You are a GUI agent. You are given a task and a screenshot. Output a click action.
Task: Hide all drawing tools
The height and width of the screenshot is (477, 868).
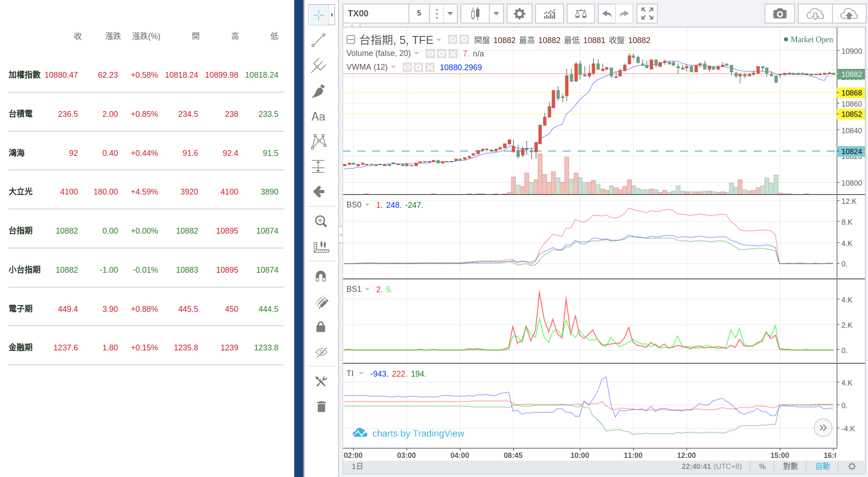point(321,352)
